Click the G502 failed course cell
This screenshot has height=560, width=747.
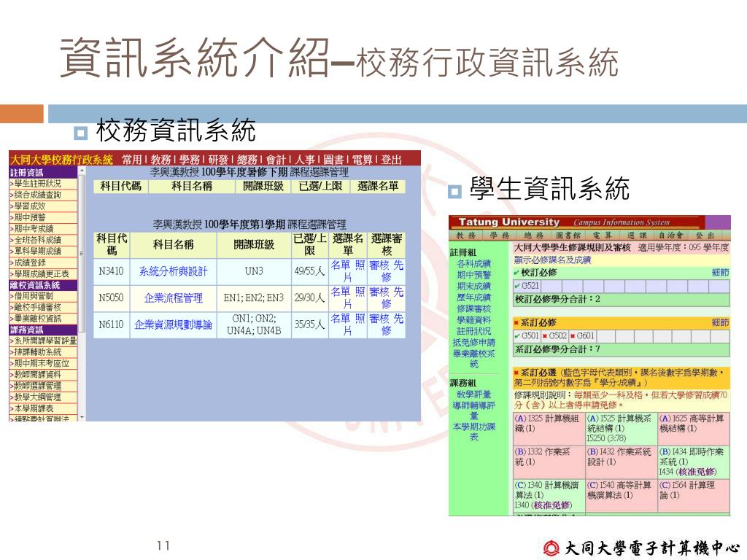pos(554,335)
